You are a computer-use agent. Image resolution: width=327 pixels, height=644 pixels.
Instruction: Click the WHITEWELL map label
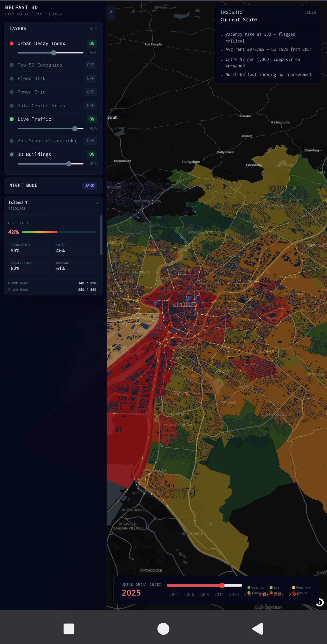click(x=192, y=534)
